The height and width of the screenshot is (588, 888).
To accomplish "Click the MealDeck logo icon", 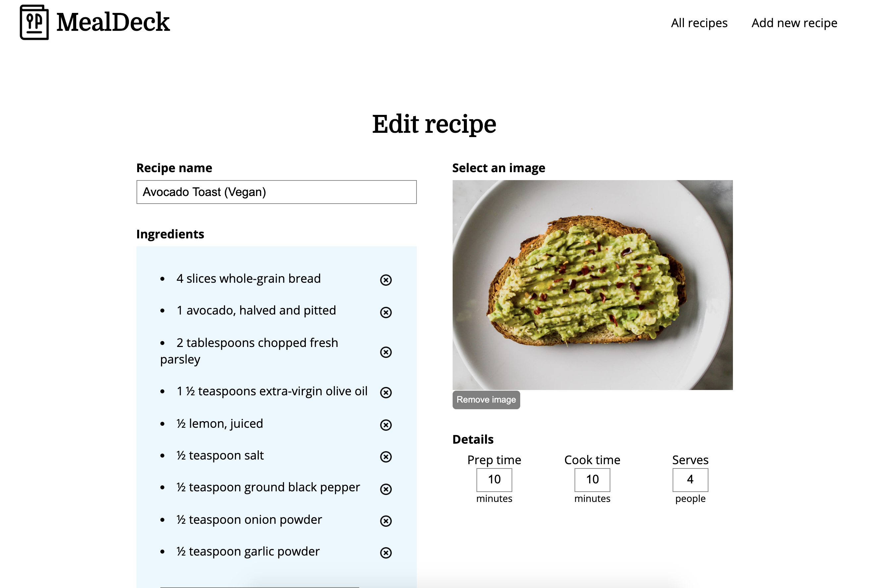I will click(34, 23).
